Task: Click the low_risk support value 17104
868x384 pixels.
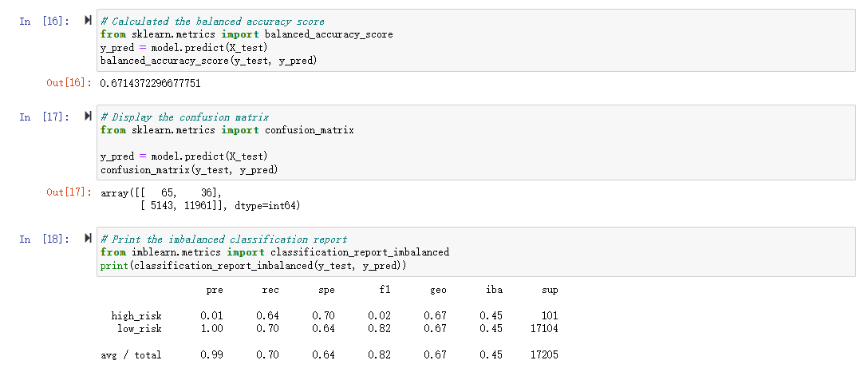Action: tap(544, 329)
